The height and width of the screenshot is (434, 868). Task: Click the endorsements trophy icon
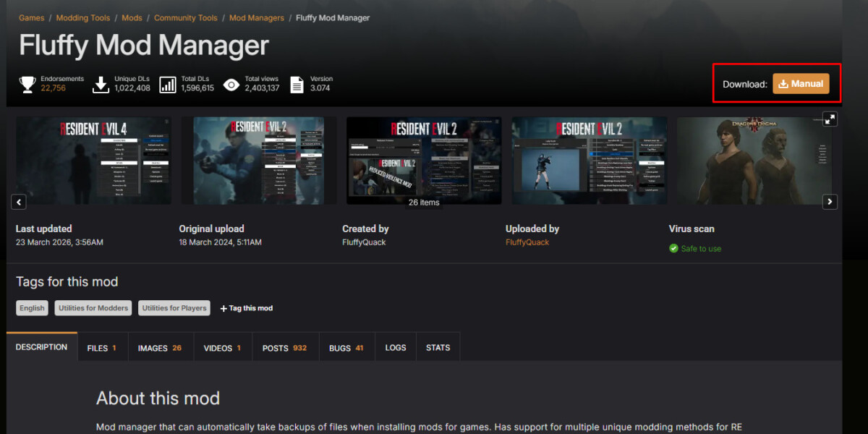pos(27,85)
